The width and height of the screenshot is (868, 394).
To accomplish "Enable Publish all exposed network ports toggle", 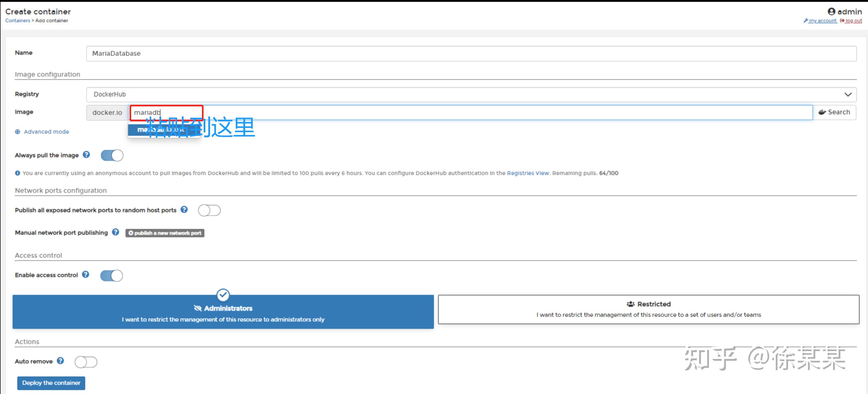I will 209,210.
